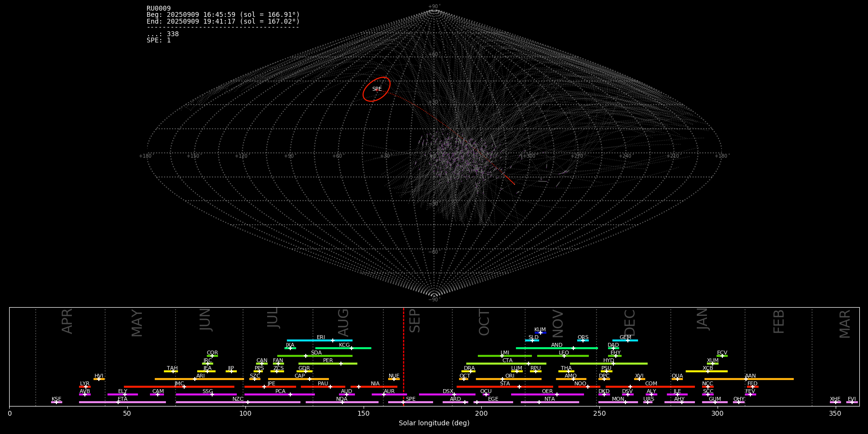The image size is (868, 434).
Task: Click the GEM shower label
Action: pos(625,338)
